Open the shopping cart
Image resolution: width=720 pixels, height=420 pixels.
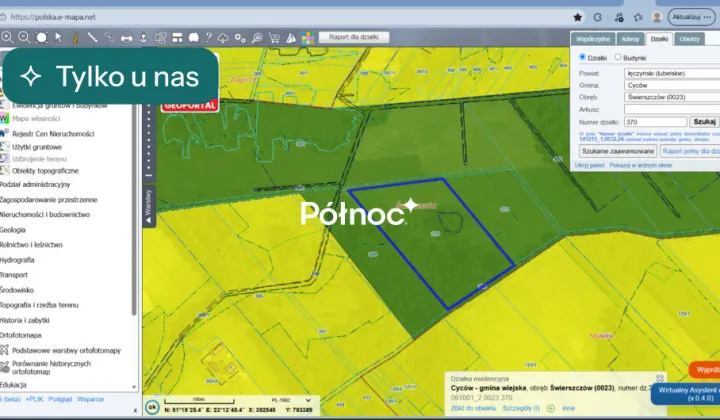(274, 38)
